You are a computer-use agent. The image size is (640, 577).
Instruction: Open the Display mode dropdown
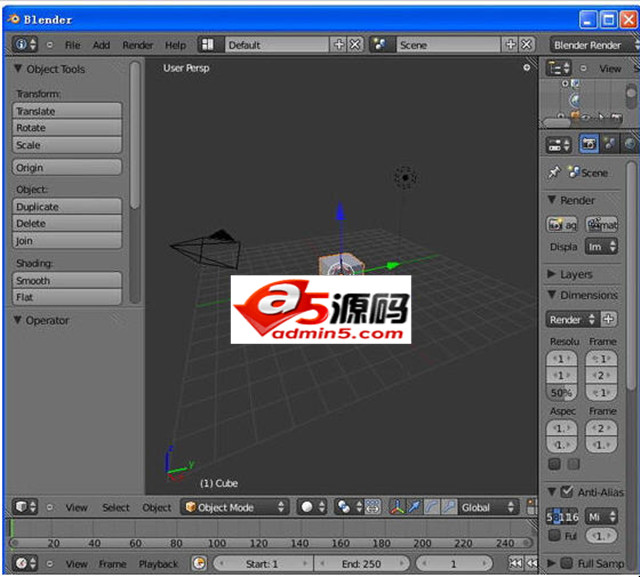[x=601, y=246]
